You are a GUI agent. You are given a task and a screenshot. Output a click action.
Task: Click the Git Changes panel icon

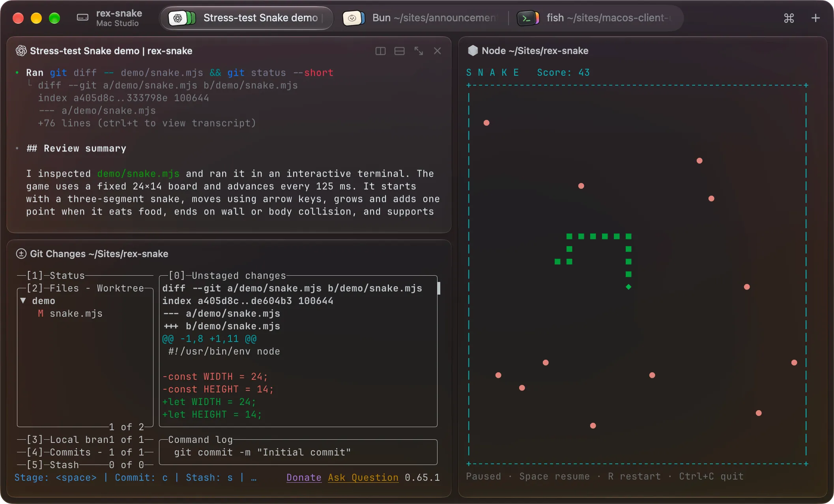pos(21,254)
